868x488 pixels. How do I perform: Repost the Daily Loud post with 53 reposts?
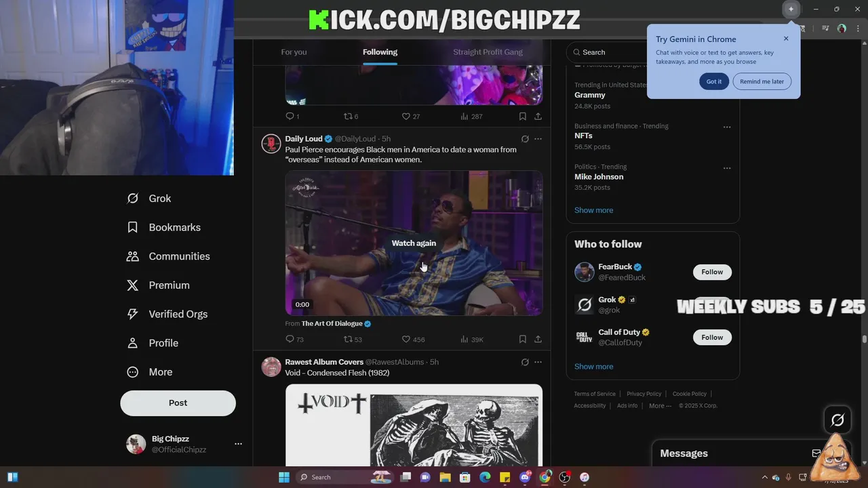tap(353, 340)
